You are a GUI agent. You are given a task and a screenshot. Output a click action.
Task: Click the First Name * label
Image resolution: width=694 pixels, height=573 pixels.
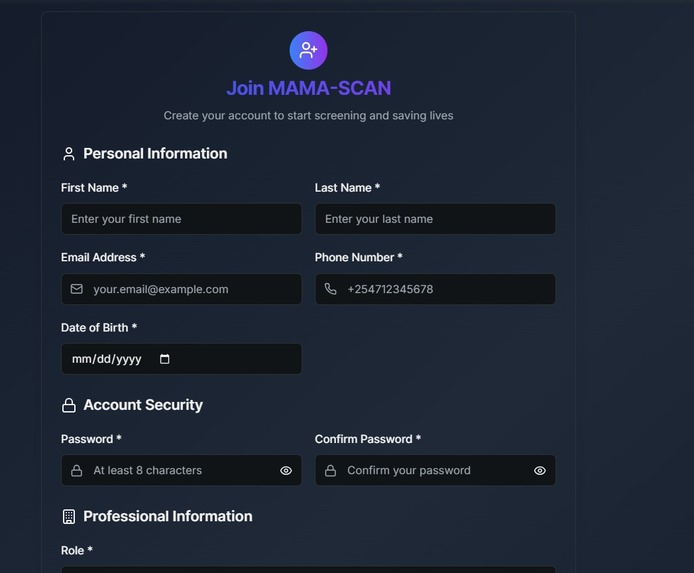click(x=94, y=188)
